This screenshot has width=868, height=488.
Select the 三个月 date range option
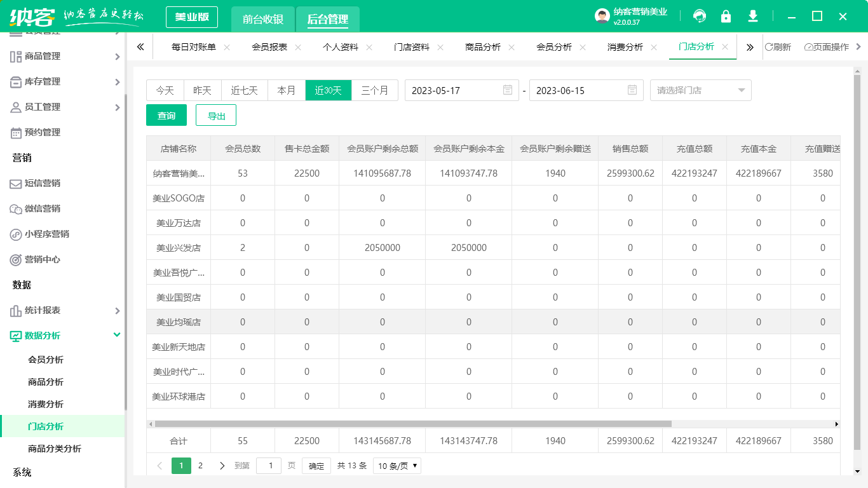375,90
